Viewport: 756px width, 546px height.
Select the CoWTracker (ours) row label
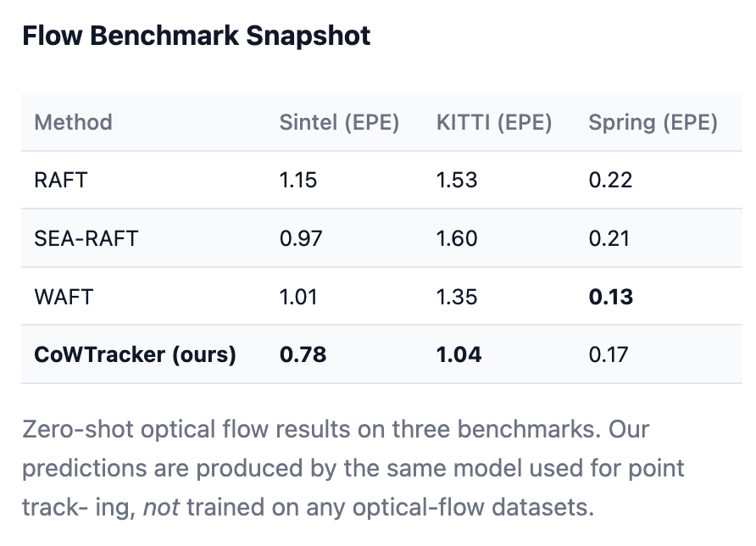(x=135, y=354)
